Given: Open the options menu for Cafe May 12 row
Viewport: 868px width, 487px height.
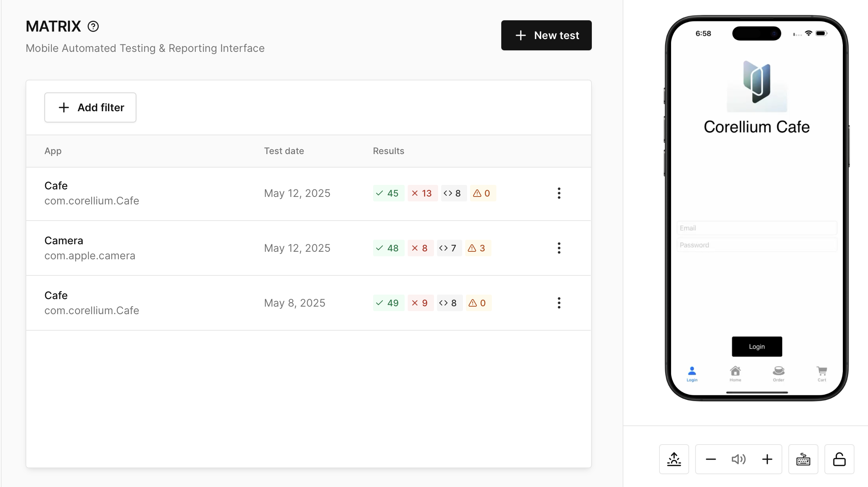Looking at the screenshot, I should tap(559, 193).
